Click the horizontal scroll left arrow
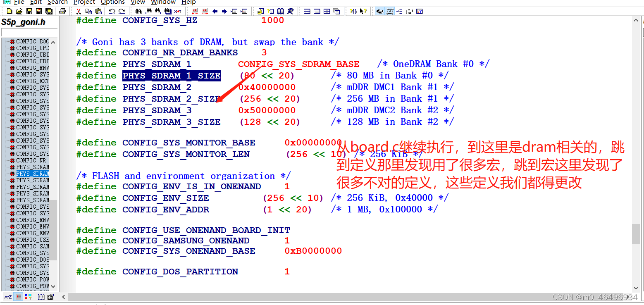Screen dimensions: 644x305 pos(64,297)
